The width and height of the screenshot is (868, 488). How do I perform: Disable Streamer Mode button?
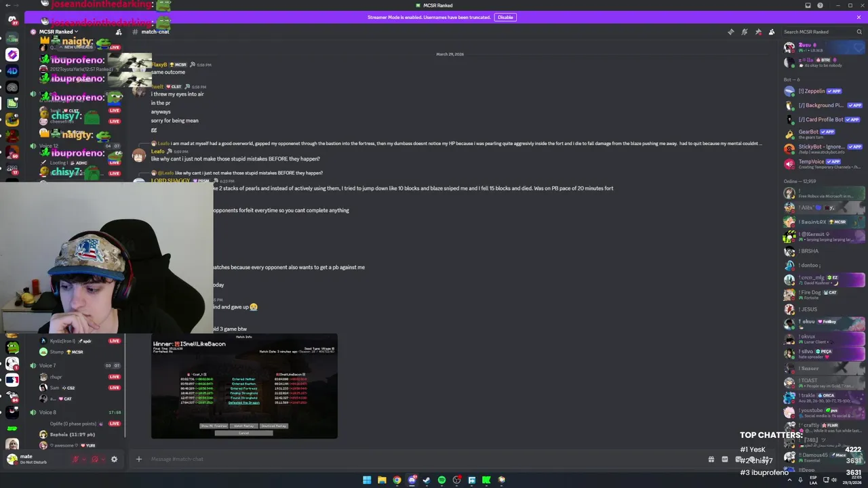pos(505,17)
